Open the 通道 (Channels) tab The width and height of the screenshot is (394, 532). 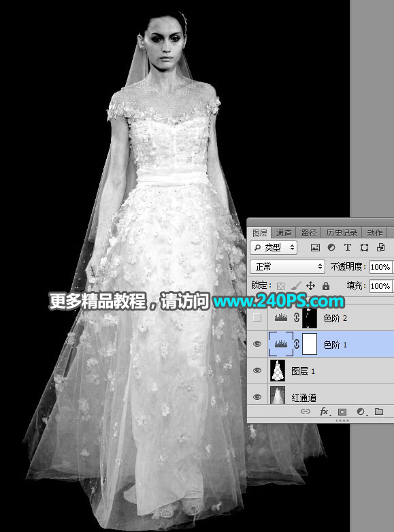(x=284, y=233)
